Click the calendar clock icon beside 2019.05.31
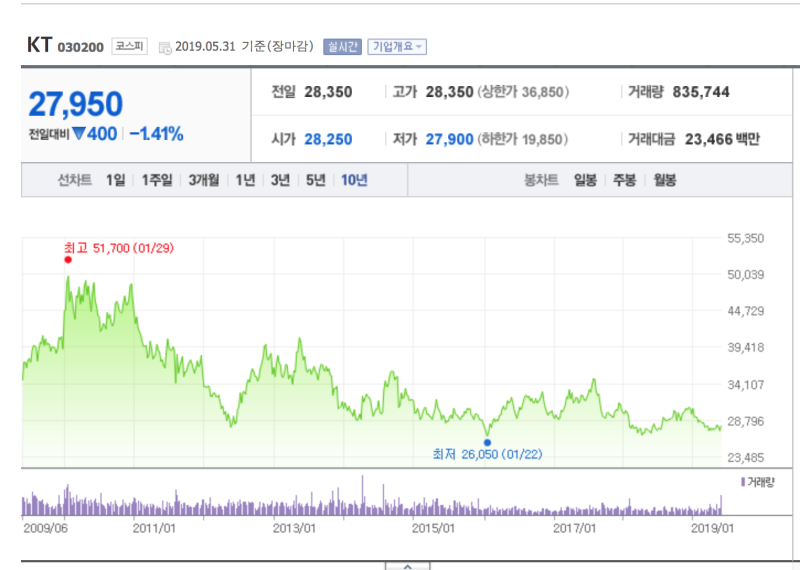Viewport: 800px width, 570px height. [x=165, y=48]
